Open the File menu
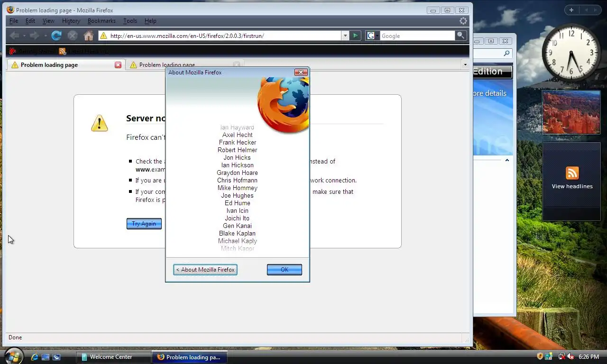Screen dimensions: 607x364 pyautogui.click(x=14, y=21)
